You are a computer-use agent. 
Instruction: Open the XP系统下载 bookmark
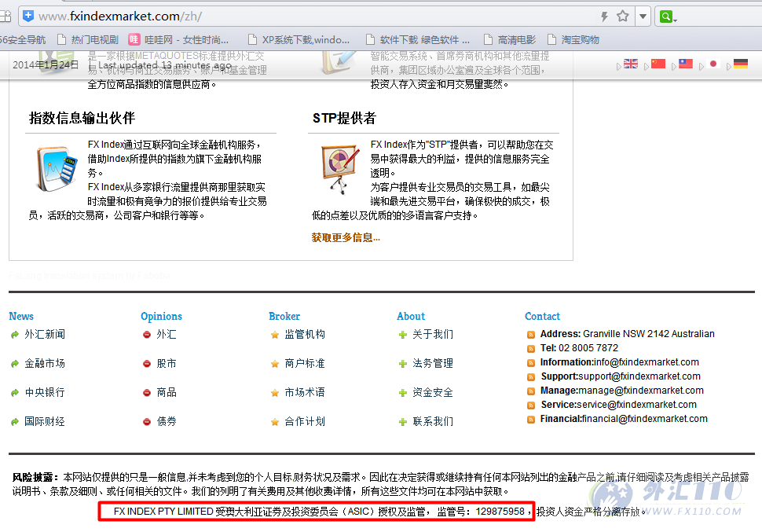point(299,39)
